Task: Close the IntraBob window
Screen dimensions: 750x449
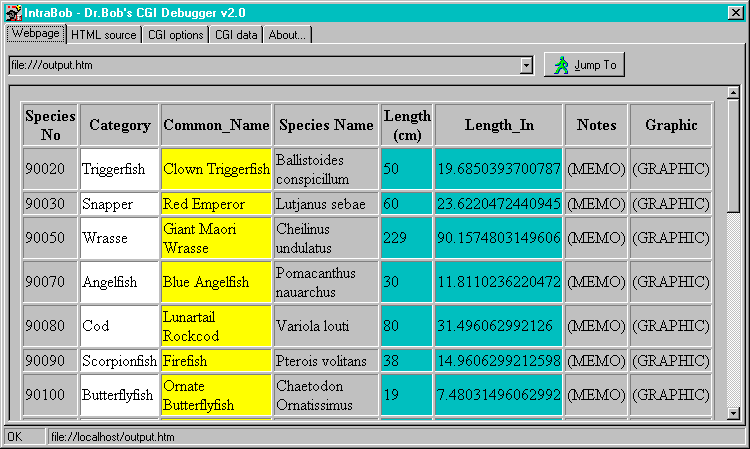Action: (x=735, y=12)
